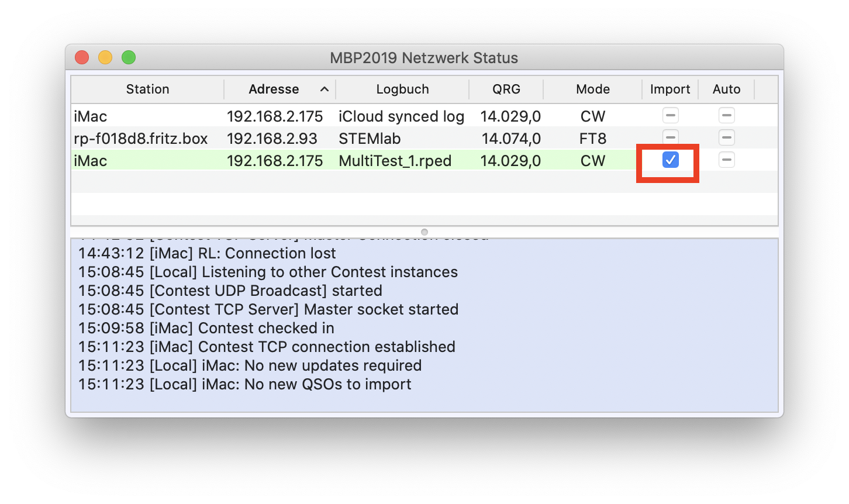The height and width of the screenshot is (504, 849).
Task: Click the Auto column header
Action: point(726,89)
